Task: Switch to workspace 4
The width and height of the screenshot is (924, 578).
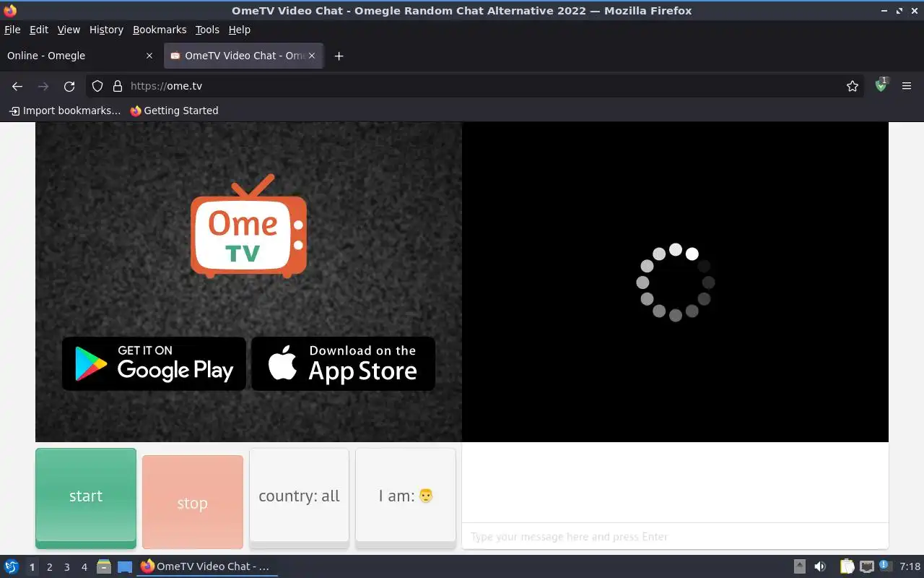Action: point(84,567)
